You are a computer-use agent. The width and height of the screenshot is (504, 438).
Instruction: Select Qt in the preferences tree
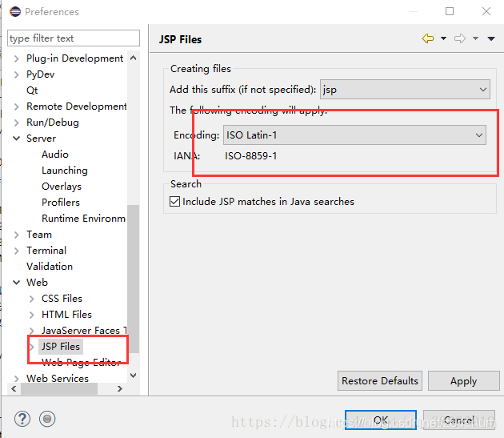(x=32, y=90)
